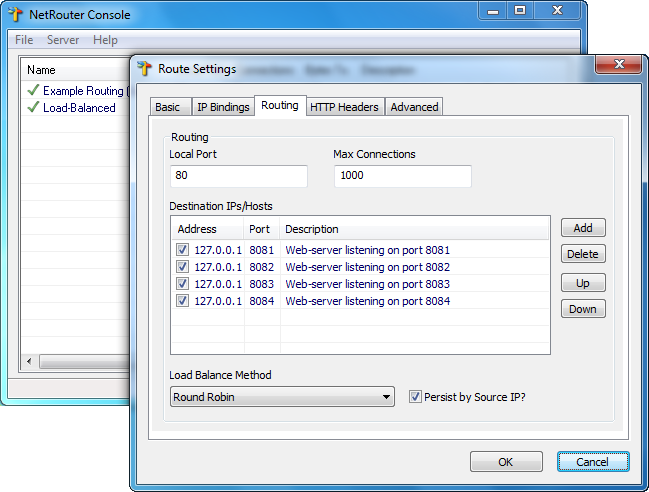Click the port value 8083 cell
Image resolution: width=649 pixels, height=492 pixels.
coord(262,284)
